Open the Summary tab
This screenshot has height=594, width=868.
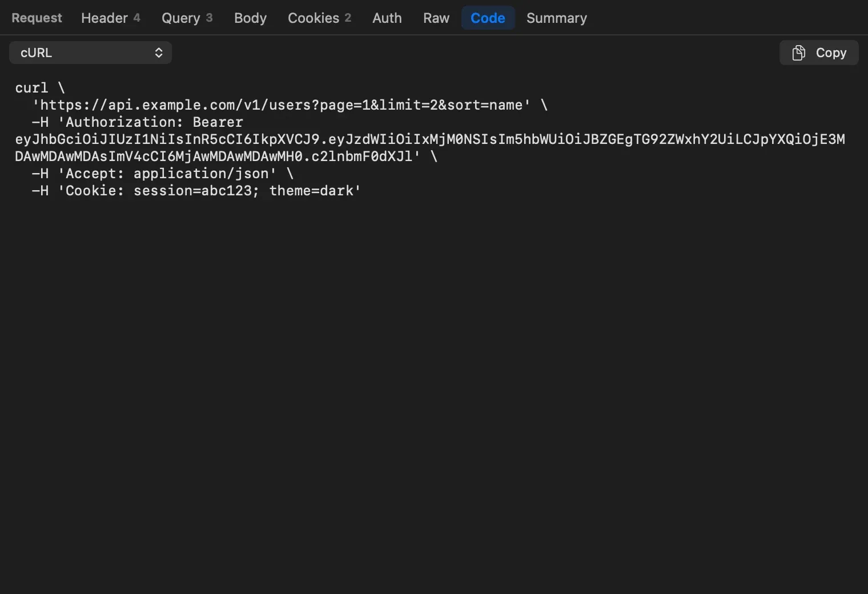(x=557, y=18)
